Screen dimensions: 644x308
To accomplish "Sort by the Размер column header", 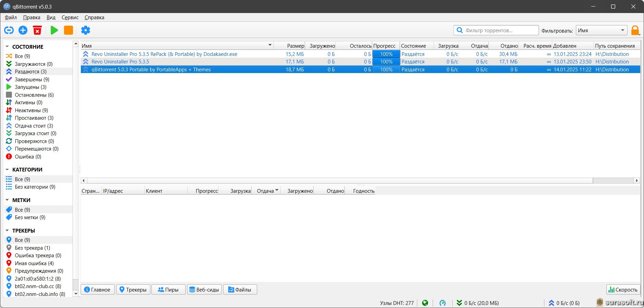I will (x=289, y=46).
